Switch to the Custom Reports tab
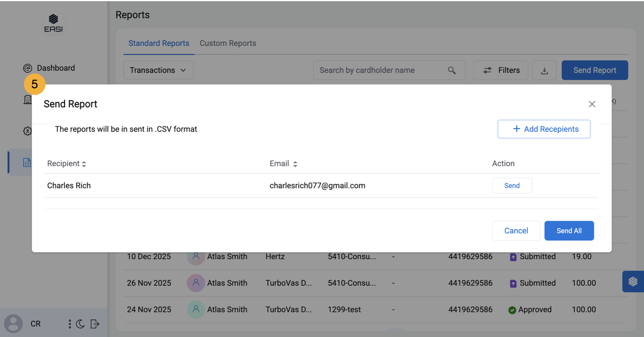Image resolution: width=644 pixels, height=337 pixels. (228, 43)
